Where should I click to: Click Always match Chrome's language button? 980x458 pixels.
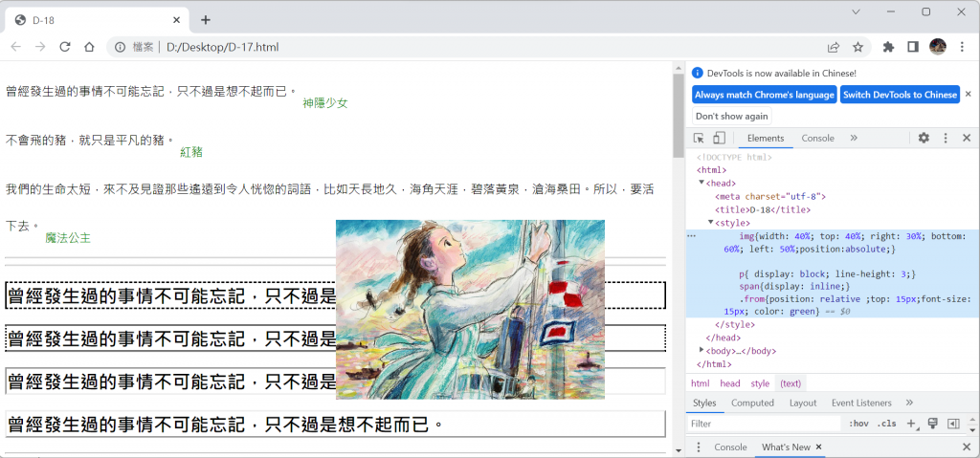[765, 95]
